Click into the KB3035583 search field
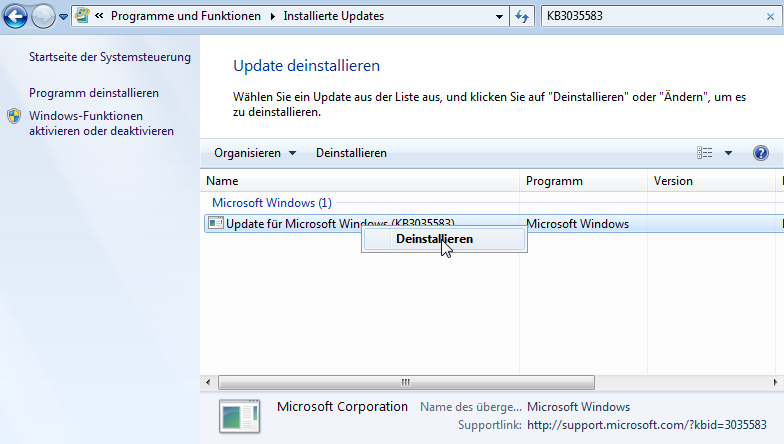Screen dimensions: 784x444 pyautogui.click(x=650, y=16)
